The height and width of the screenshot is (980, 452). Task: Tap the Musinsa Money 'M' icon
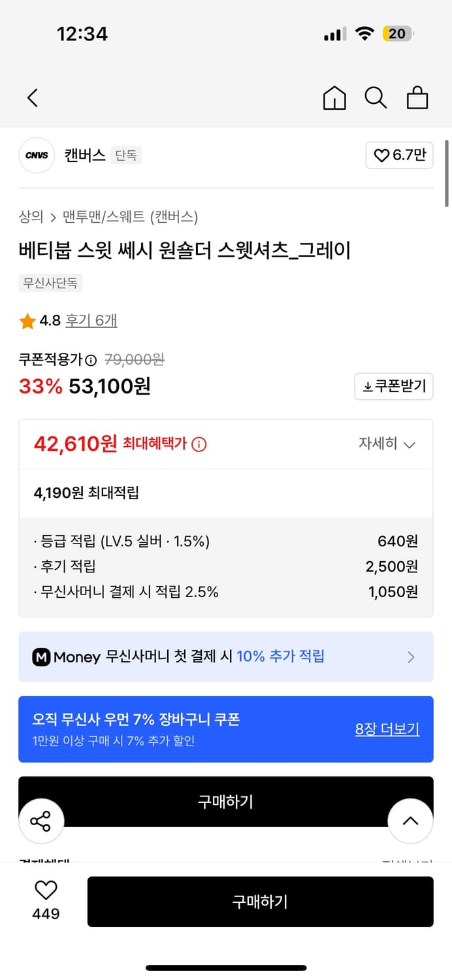[x=41, y=656]
